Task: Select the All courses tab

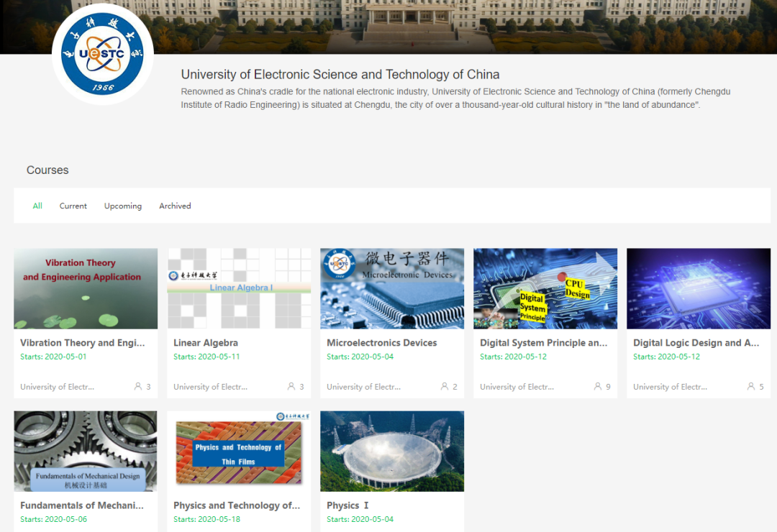Action: [37, 206]
